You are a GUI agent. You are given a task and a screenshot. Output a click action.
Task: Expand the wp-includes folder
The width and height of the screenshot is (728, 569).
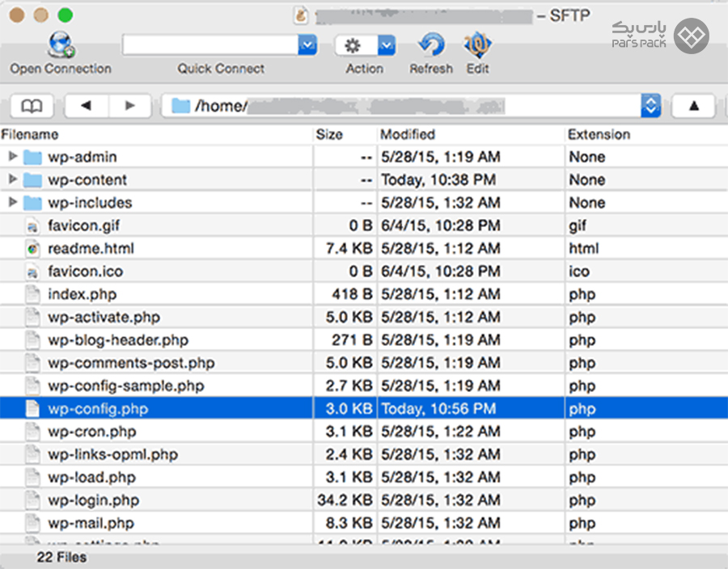(x=13, y=202)
